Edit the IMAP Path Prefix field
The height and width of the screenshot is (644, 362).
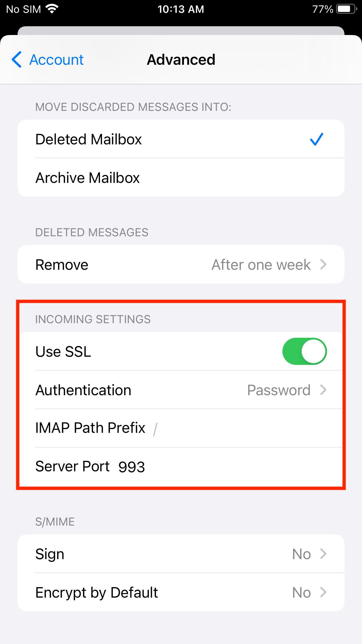pos(181,428)
